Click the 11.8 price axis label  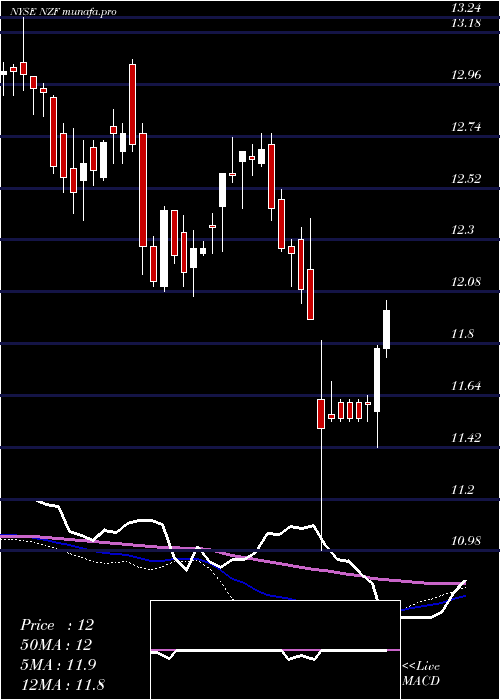coord(462,334)
